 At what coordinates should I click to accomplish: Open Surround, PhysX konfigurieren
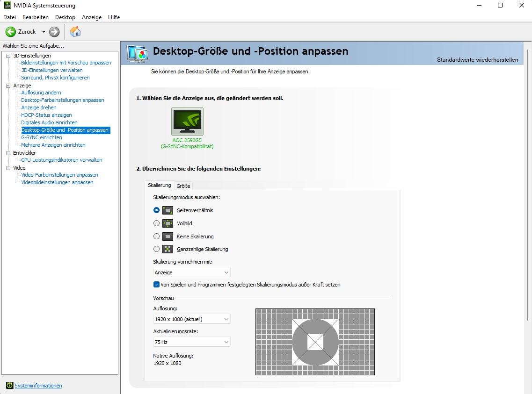[55, 78]
